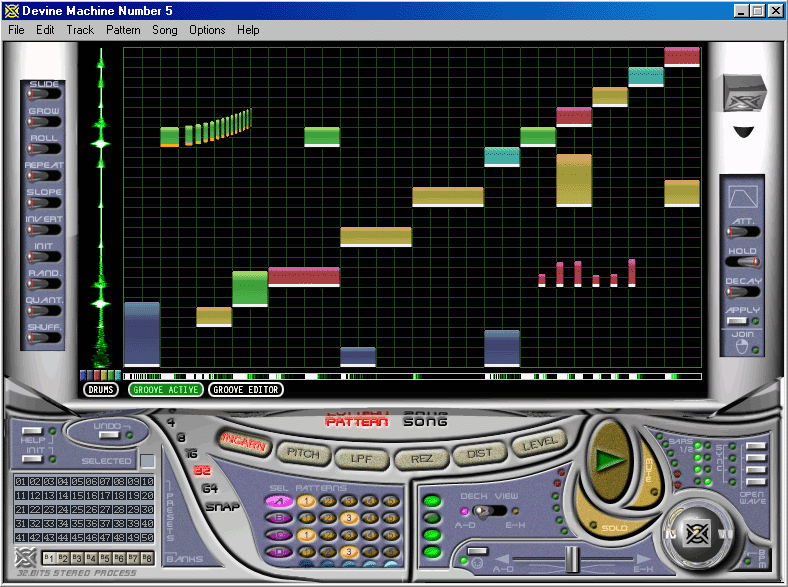Screen dimensions: 788x587
Task: Click the green Play triangle button
Action: [x=610, y=460]
